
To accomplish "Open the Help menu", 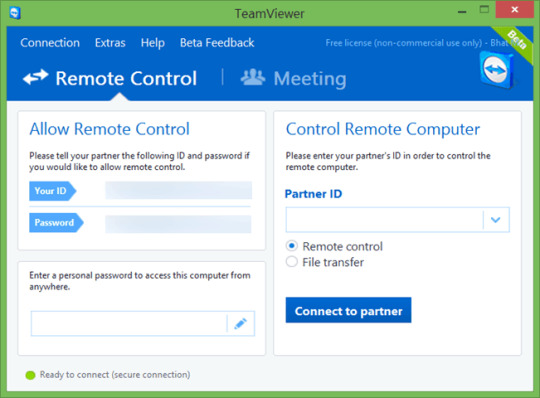I will [153, 43].
